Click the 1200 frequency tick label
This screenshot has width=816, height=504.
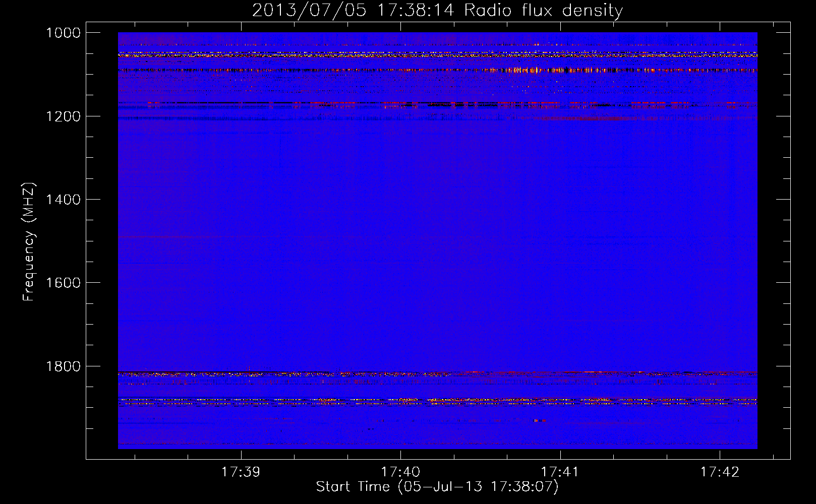(63, 116)
